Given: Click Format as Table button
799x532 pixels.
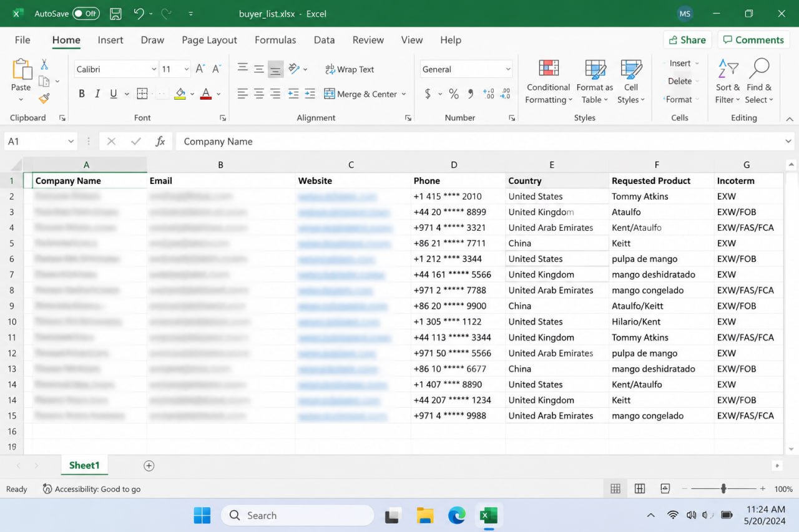Looking at the screenshot, I should pos(595,81).
